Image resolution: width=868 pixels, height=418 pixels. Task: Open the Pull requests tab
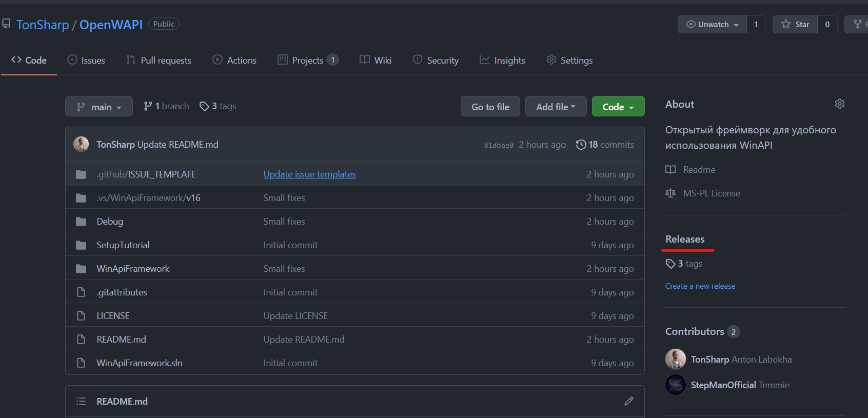click(x=159, y=60)
